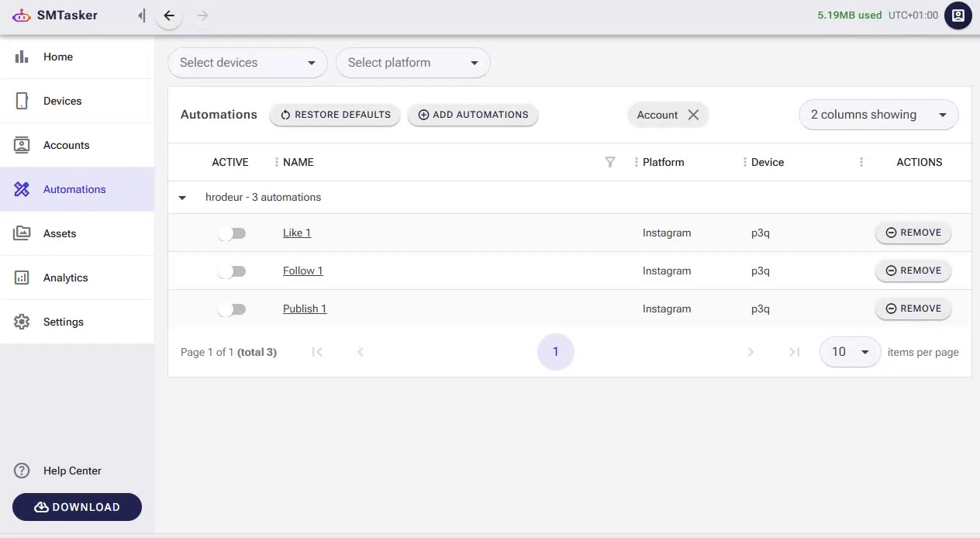Remove the Account filter chip with X

point(693,115)
